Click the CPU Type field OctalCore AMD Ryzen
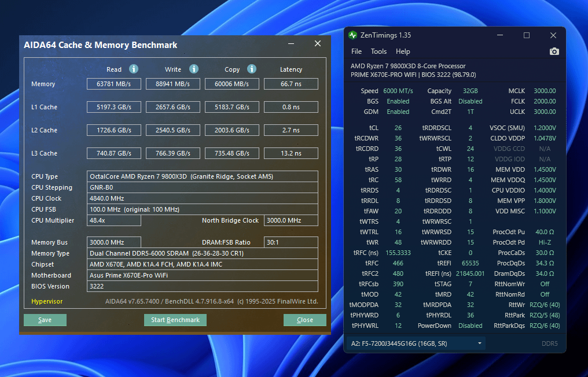The height and width of the screenshot is (377, 588). [x=203, y=176]
